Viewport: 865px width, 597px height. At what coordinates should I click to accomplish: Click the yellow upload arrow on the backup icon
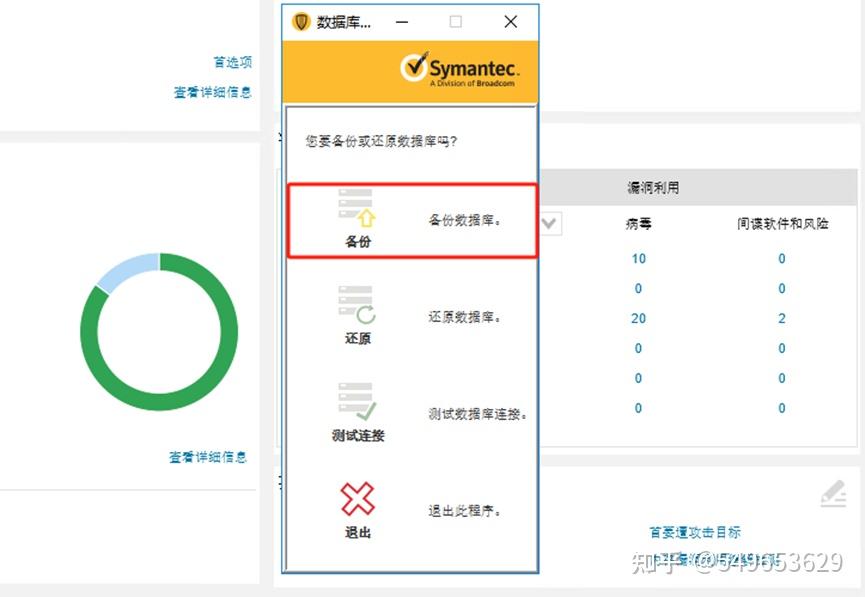(367, 218)
